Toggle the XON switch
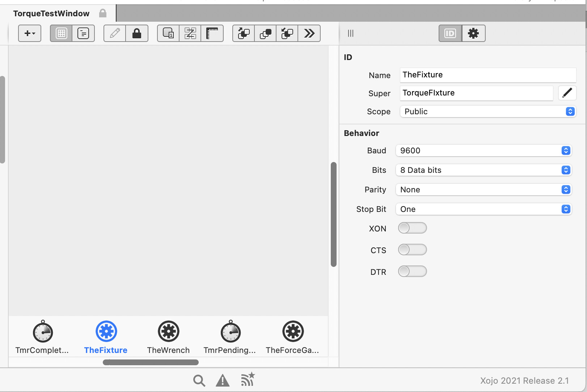This screenshot has width=587, height=392. (412, 228)
